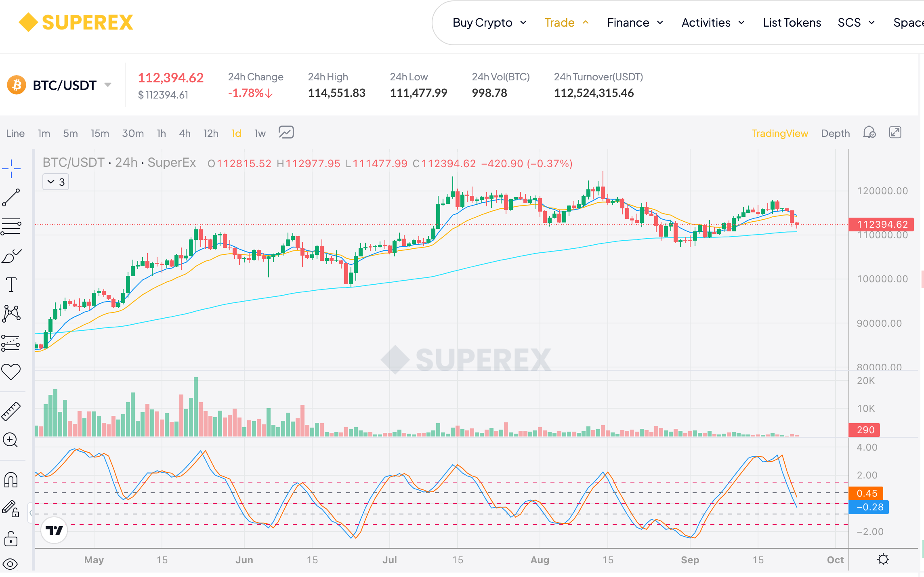The height and width of the screenshot is (577, 924).
Task: Hide all drawings with eye icon
Action: tap(10, 564)
